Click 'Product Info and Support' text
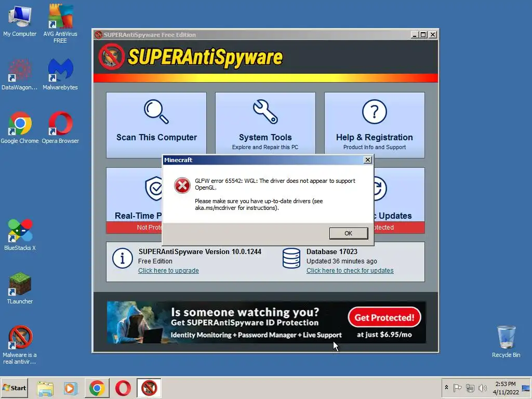Viewport: 532px width, 399px height. pyautogui.click(x=375, y=147)
